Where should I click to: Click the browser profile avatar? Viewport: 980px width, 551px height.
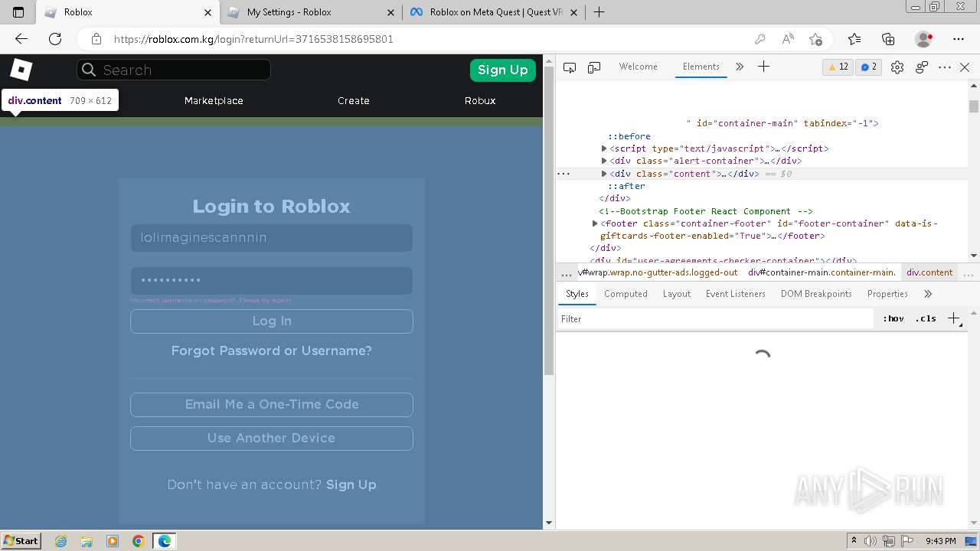click(x=924, y=39)
